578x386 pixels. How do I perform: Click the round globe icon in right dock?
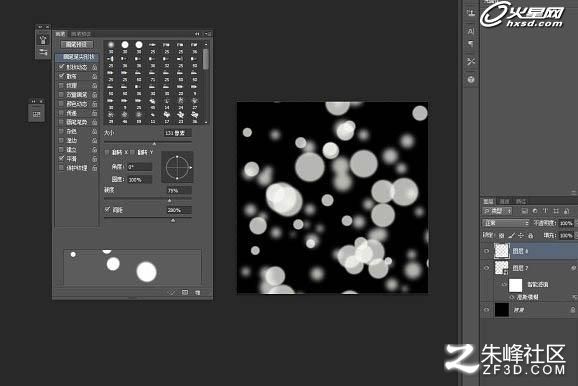point(471,80)
